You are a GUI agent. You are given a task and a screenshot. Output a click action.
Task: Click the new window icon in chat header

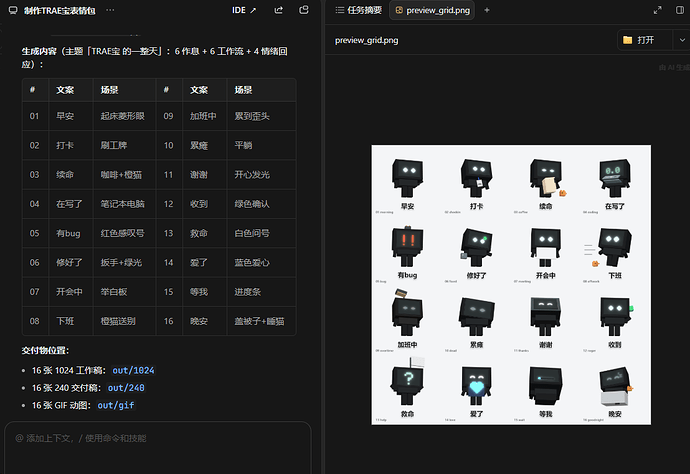(x=304, y=10)
